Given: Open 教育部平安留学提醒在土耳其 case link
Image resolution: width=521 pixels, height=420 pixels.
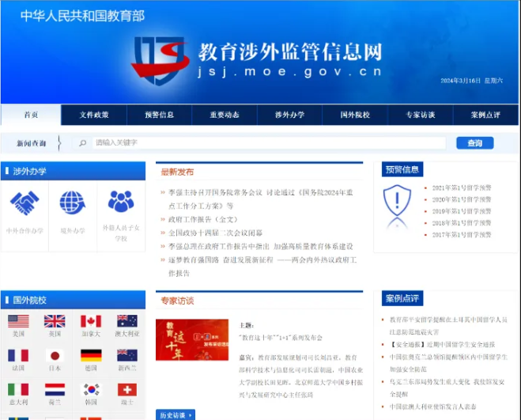Looking at the screenshot, I should point(448,326).
